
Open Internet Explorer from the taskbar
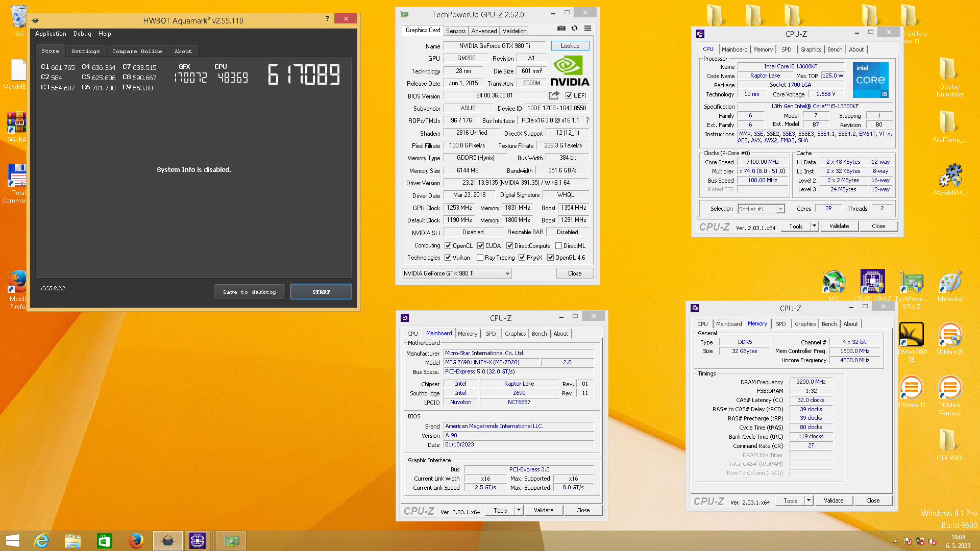pos(41,541)
